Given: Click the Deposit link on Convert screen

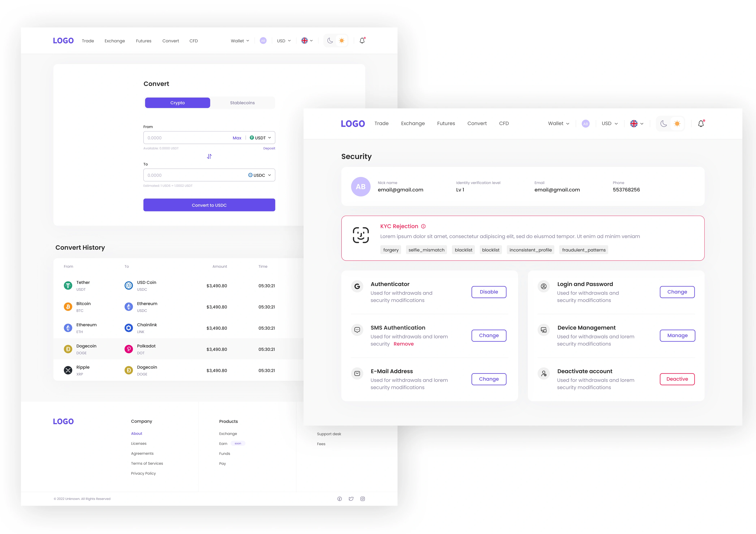Looking at the screenshot, I should (269, 148).
